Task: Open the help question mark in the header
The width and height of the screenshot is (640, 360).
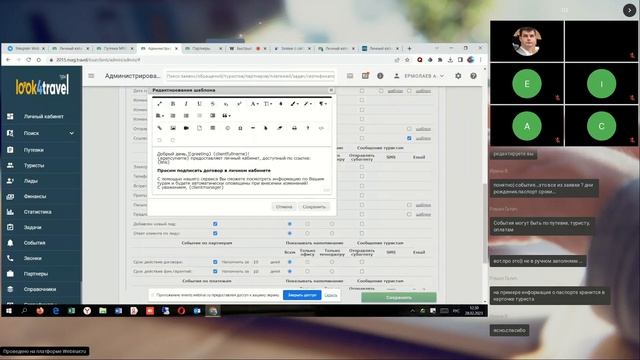Action: 473,76
